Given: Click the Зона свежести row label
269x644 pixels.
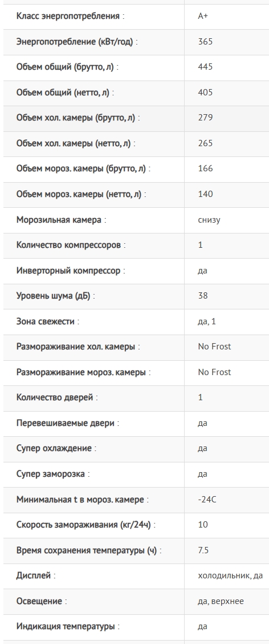Looking at the screenshot, I should [47, 321].
